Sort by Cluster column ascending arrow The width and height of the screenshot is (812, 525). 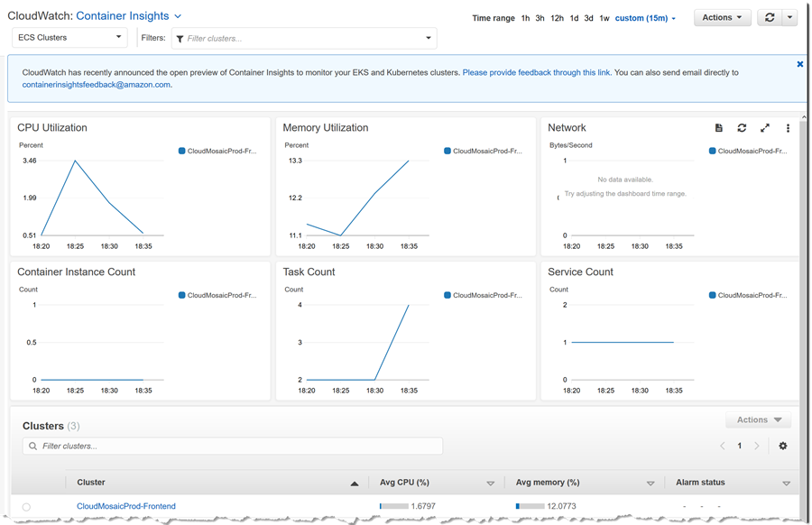point(355,484)
